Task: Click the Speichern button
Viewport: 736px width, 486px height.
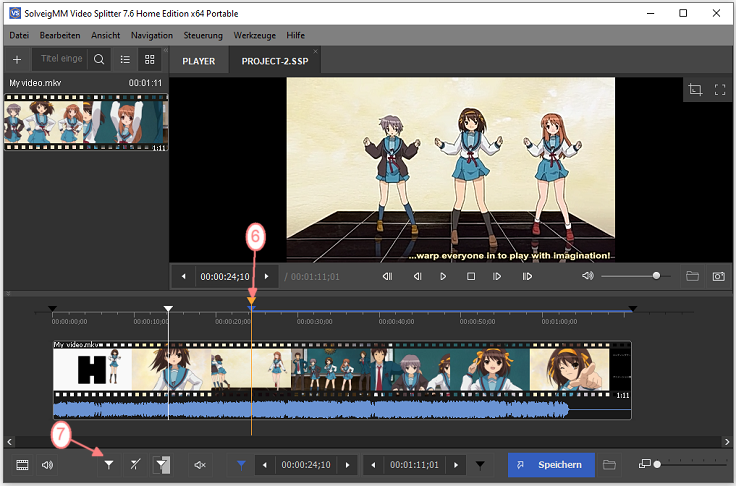Action: [x=552, y=465]
